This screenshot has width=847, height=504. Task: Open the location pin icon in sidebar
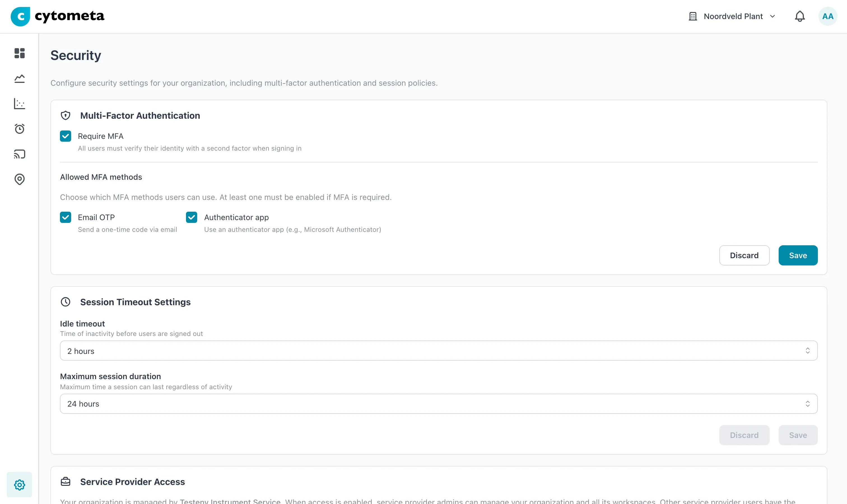[20, 179]
